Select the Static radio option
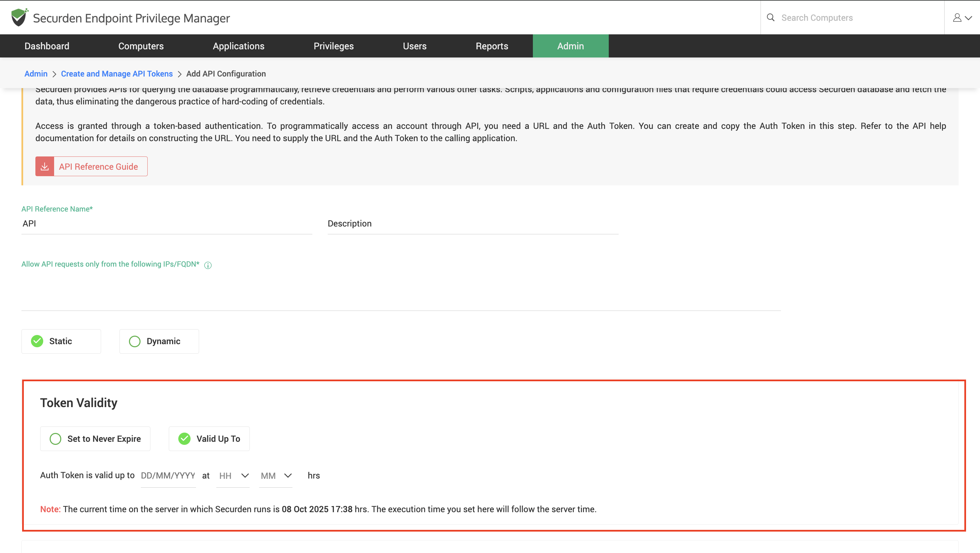Image resolution: width=980 pixels, height=553 pixels. pyautogui.click(x=37, y=341)
